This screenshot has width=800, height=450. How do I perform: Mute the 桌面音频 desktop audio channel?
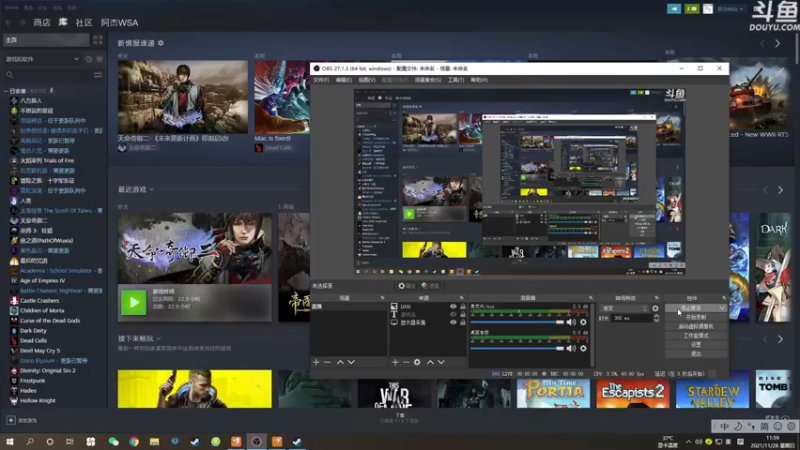(x=571, y=348)
